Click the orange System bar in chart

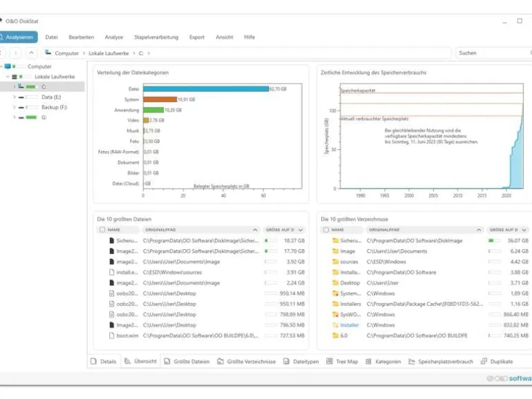160,99
